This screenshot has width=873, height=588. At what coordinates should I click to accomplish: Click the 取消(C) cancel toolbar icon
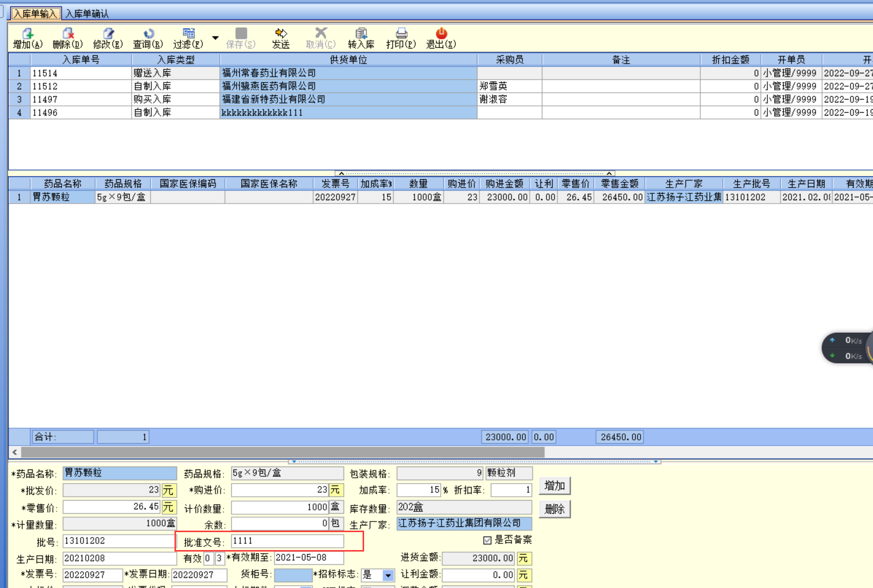(x=321, y=38)
